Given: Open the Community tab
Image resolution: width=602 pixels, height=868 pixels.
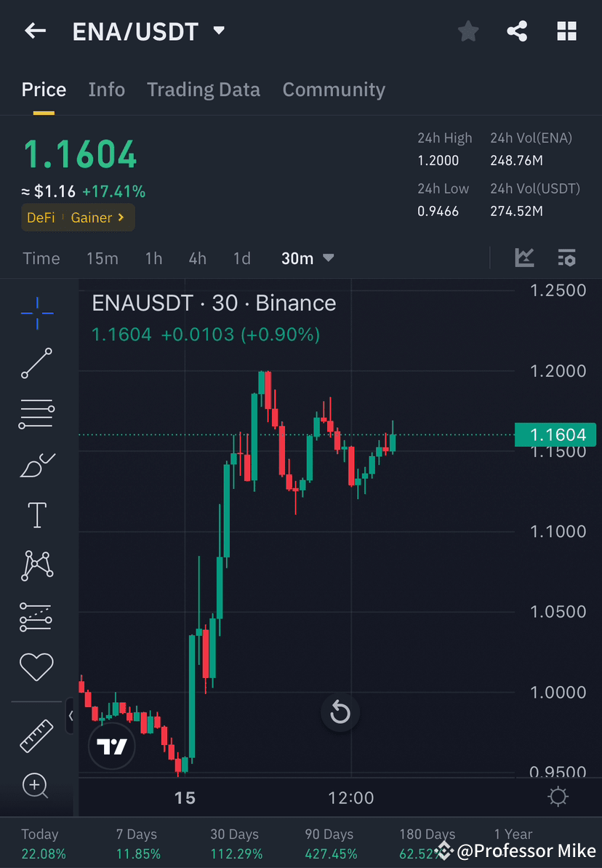Looking at the screenshot, I should click(334, 89).
